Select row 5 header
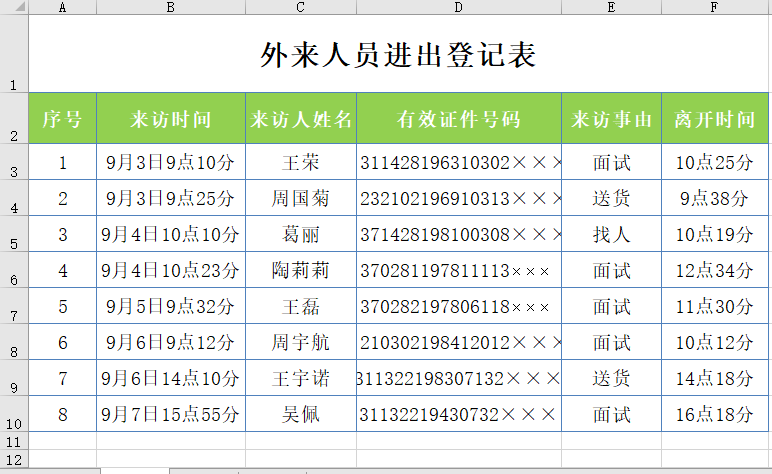Image resolution: width=772 pixels, height=474 pixels. click(x=14, y=235)
